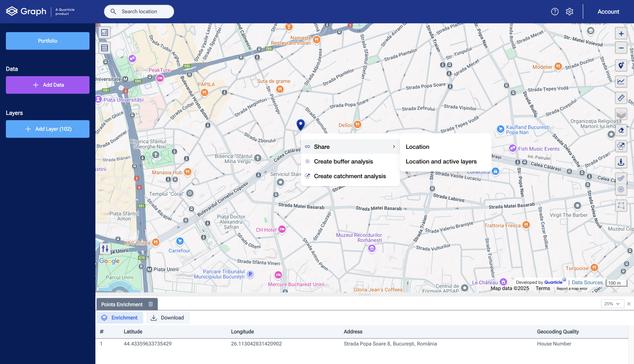634x364 pixels.
Task: Click the Piata Universitatii metro marker
Action: 99,99
